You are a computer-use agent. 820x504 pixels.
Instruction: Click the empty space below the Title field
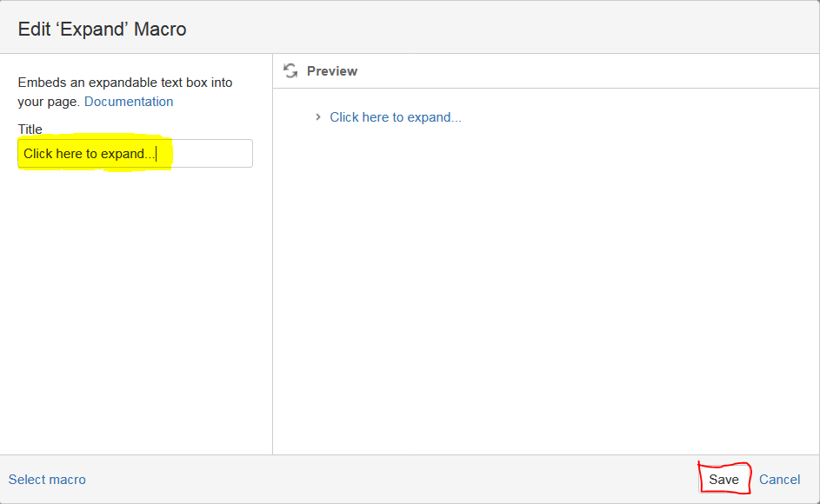coord(136,308)
